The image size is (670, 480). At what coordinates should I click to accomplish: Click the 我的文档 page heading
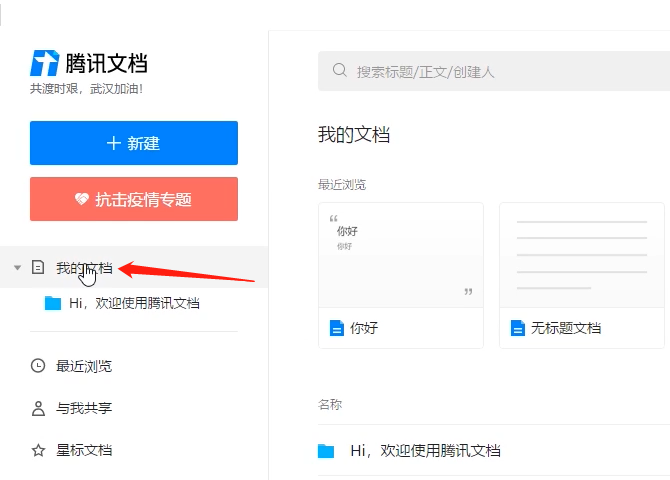pyautogui.click(x=354, y=134)
